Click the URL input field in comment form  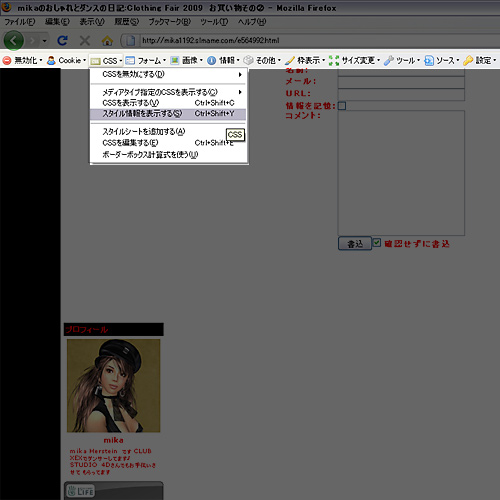401,94
